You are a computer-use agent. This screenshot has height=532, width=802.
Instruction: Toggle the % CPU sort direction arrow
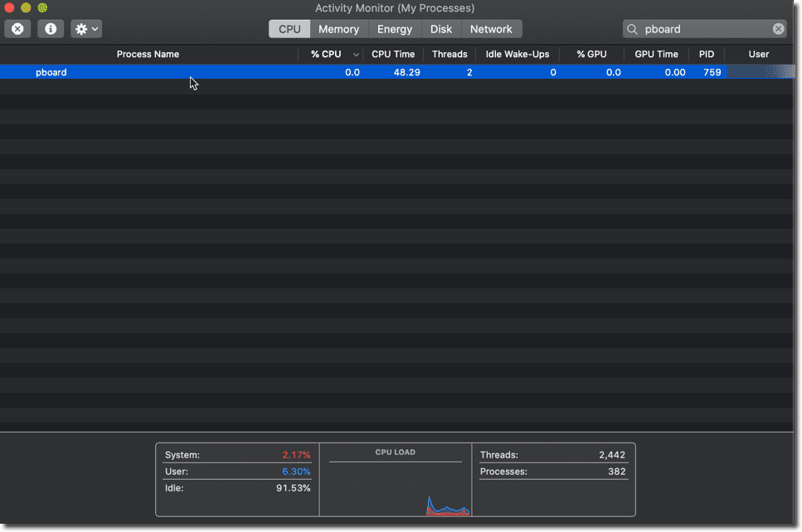pos(356,55)
